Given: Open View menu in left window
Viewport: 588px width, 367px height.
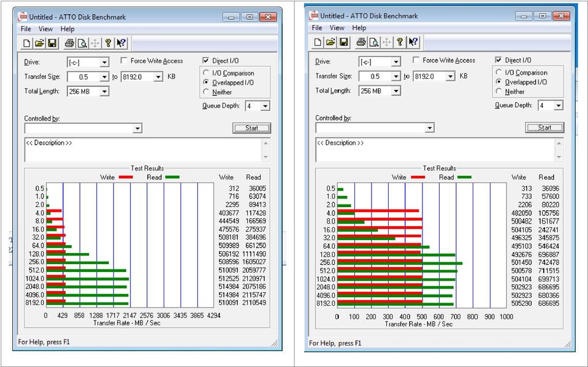Looking at the screenshot, I should click(x=45, y=29).
